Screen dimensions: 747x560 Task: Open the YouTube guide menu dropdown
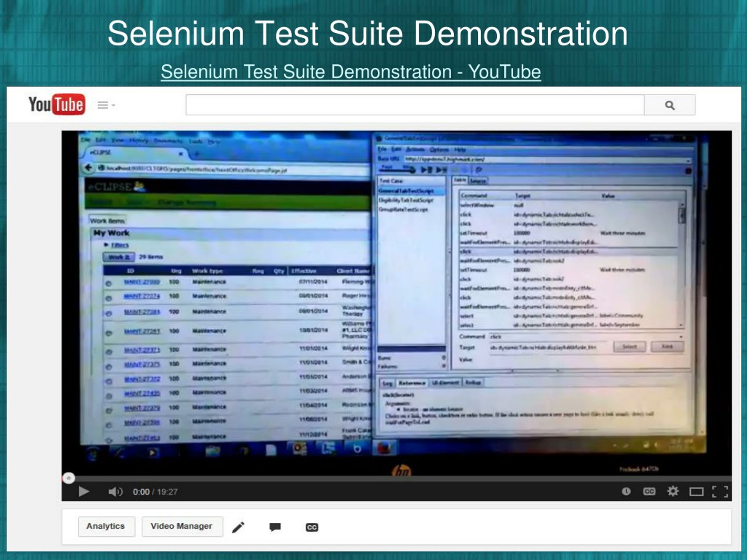click(x=107, y=105)
